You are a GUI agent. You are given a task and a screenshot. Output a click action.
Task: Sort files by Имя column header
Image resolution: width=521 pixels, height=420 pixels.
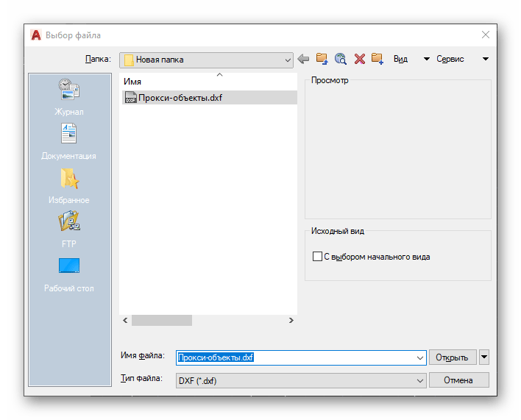pyautogui.click(x=132, y=82)
